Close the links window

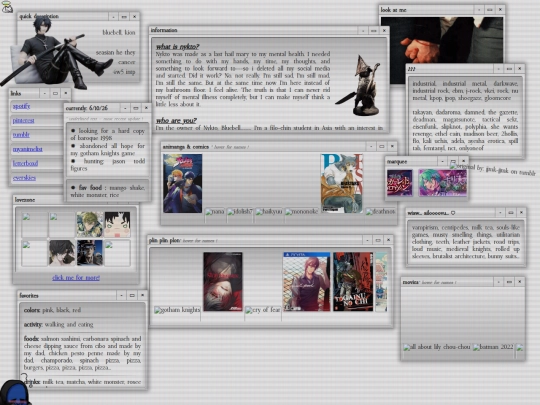(66, 93)
